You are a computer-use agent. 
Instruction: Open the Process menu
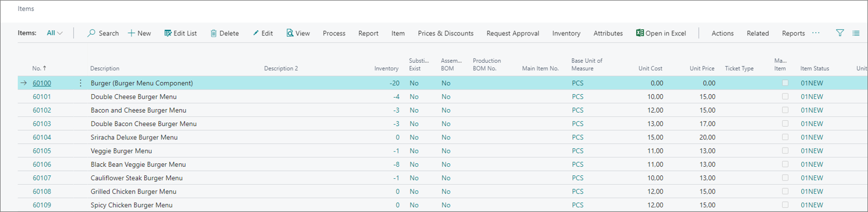(x=334, y=33)
